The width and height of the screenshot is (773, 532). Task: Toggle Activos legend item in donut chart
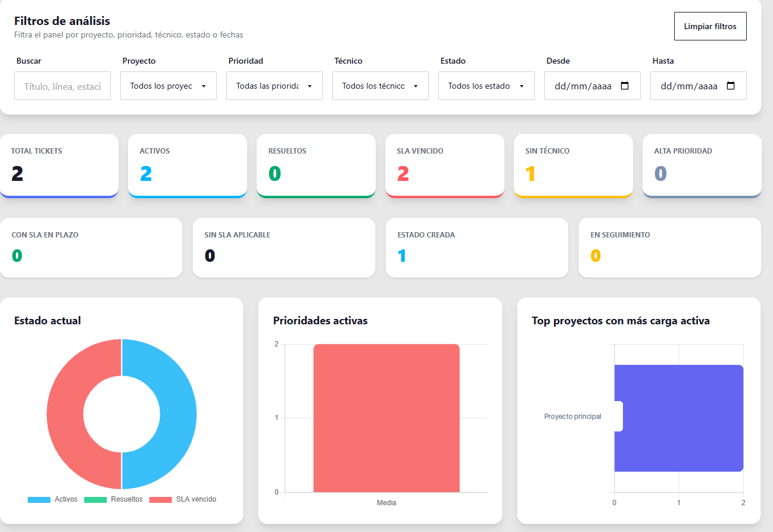(x=52, y=499)
